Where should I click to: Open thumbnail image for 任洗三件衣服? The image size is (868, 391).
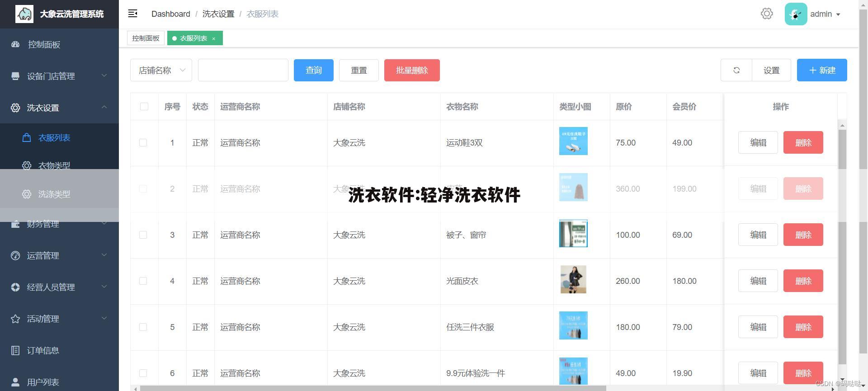(x=573, y=325)
